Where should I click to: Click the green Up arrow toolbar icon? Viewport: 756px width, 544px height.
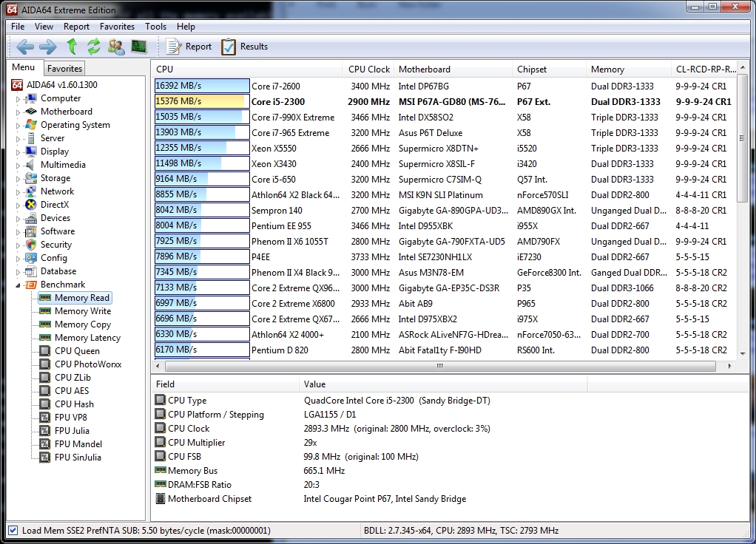(x=72, y=47)
